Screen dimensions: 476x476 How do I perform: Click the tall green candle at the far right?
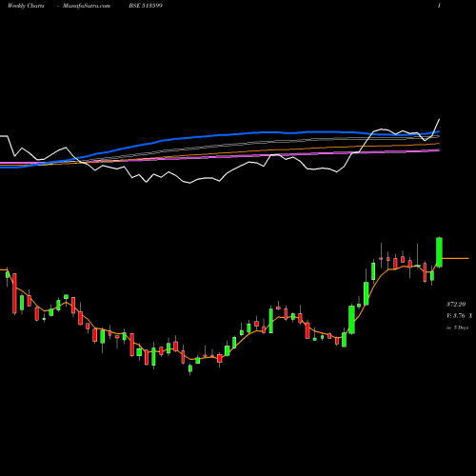click(x=439, y=252)
